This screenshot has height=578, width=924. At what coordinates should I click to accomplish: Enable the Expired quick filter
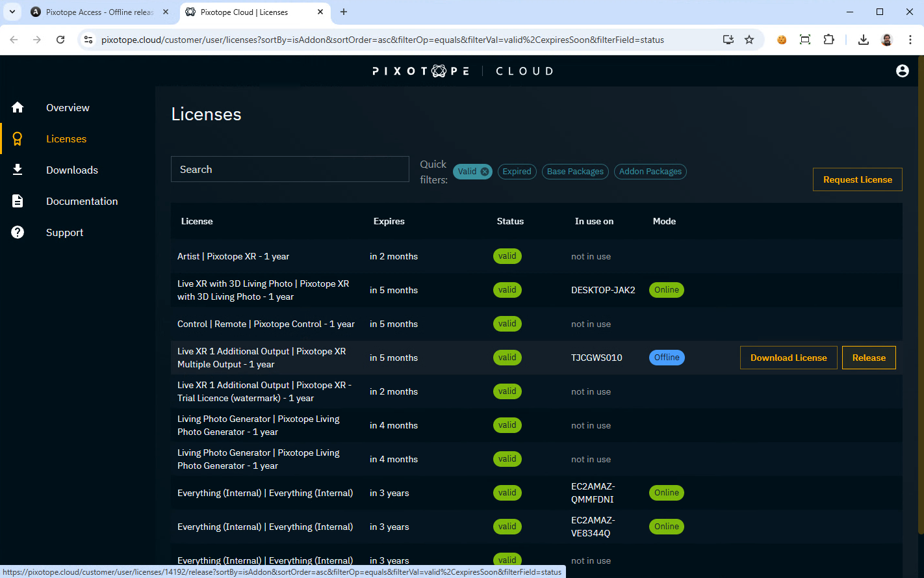[517, 171]
